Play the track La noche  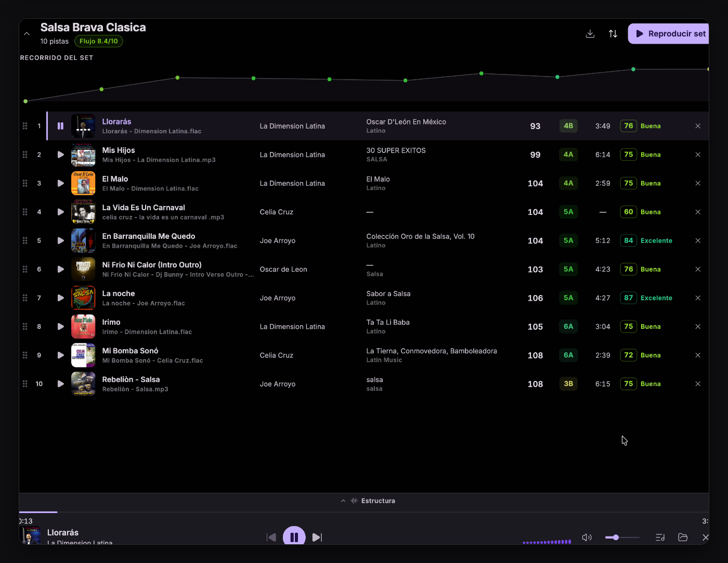tap(60, 298)
